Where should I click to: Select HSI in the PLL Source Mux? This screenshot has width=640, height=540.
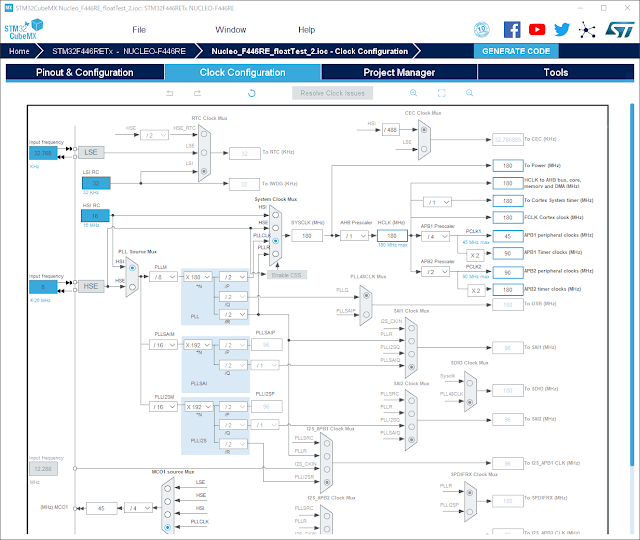coord(132,268)
